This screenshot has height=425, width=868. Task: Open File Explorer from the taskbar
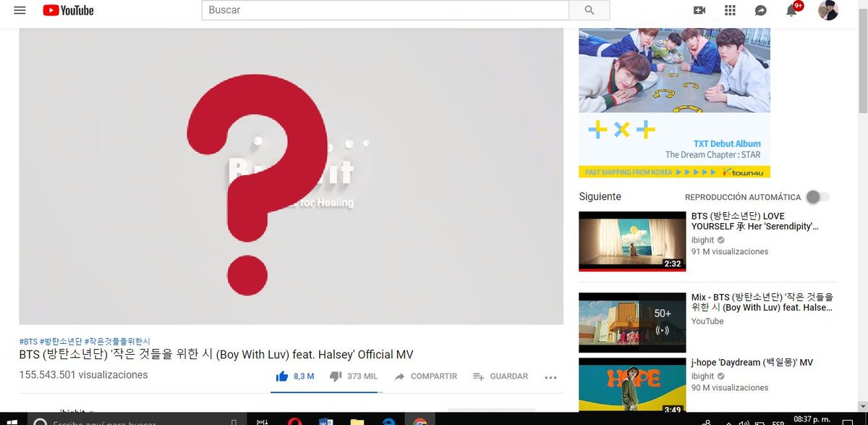[357, 421]
